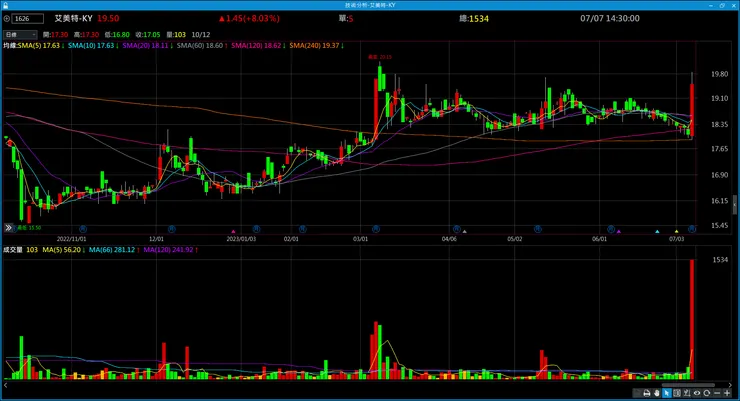
Task: Click the 06/01 date axis label
Action: click(x=599, y=239)
